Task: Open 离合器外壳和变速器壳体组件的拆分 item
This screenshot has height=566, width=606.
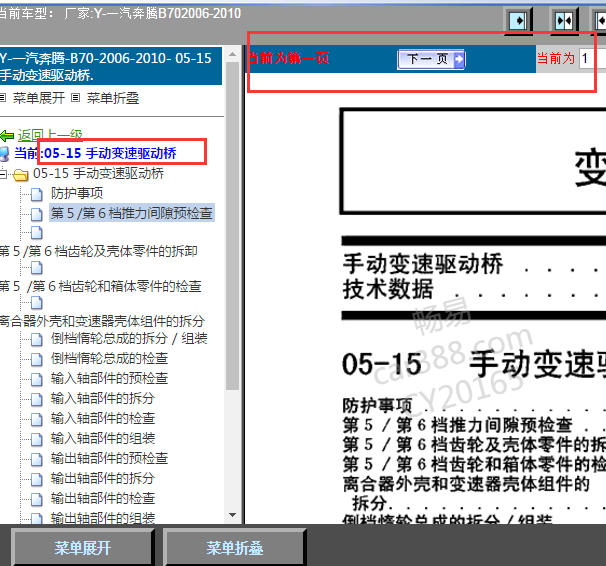Action: coord(102,321)
